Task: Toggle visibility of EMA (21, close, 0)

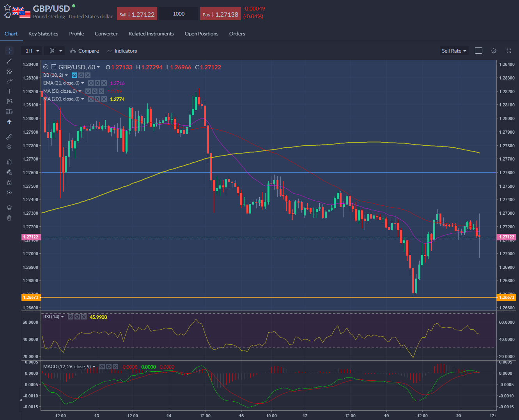Action: pos(91,83)
